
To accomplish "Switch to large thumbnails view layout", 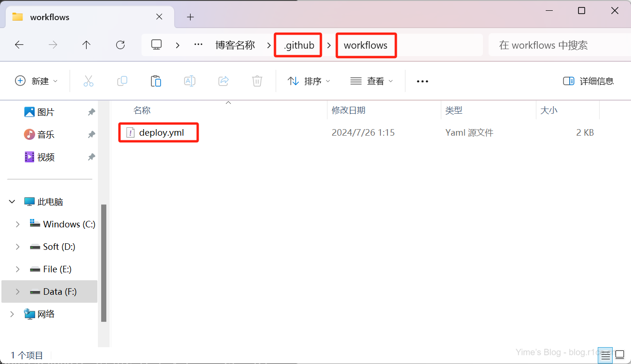I will (x=620, y=355).
